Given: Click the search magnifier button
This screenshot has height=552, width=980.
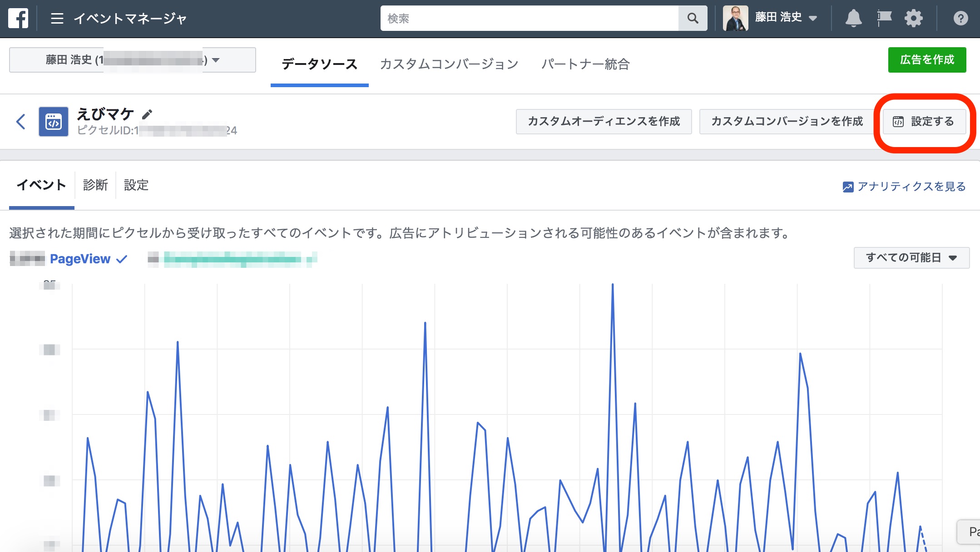Looking at the screenshot, I should [x=693, y=18].
